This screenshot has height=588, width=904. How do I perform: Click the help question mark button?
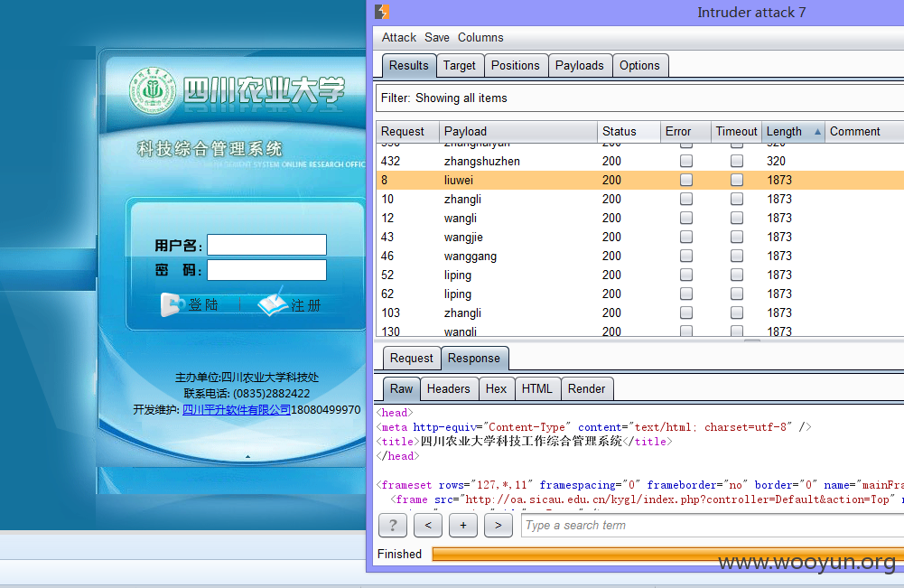(x=393, y=525)
